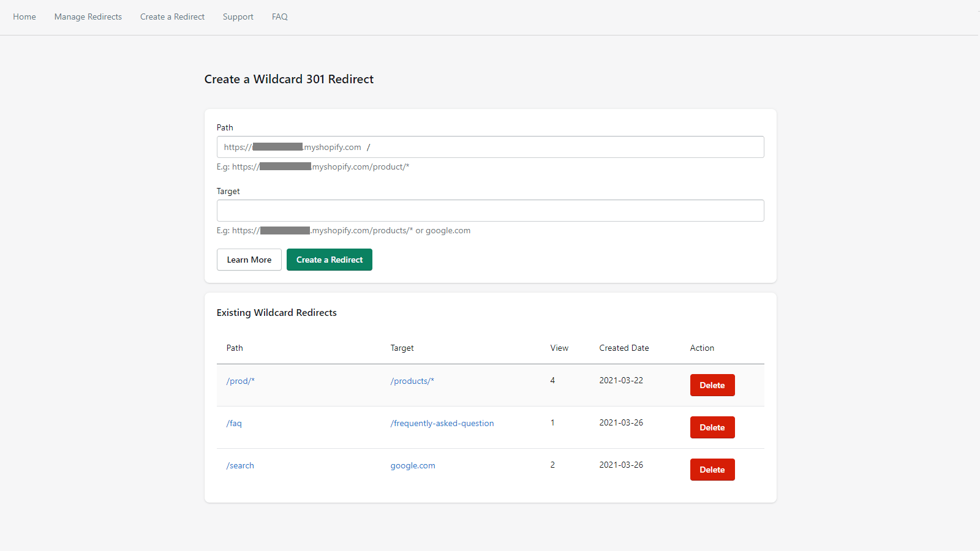Click the Created Date column header
The height and width of the screenshot is (551, 980).
(624, 348)
